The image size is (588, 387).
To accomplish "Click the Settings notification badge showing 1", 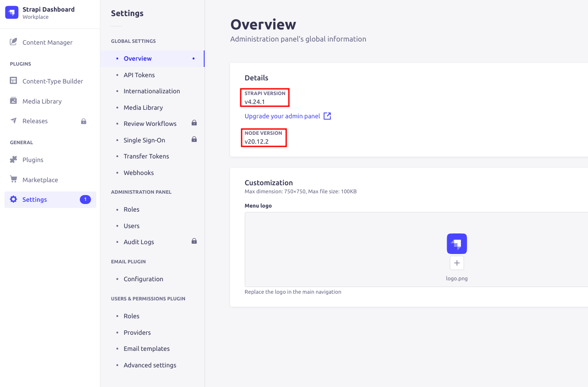I will pos(85,200).
